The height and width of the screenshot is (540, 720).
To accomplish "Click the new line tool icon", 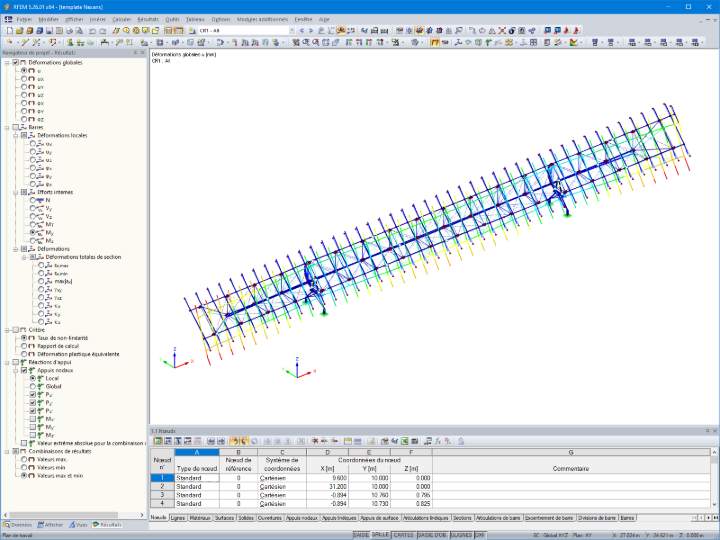I will [25, 43].
